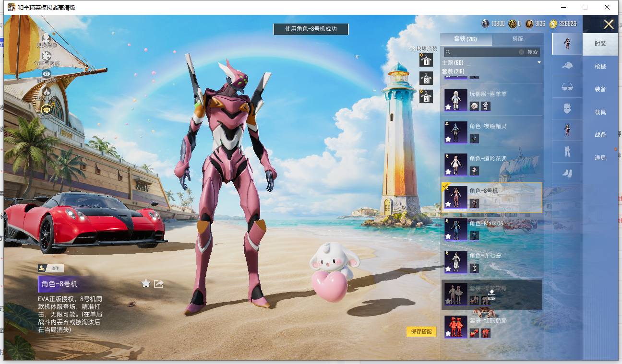Click the 蝶吟花词 component piece icon
The width and height of the screenshot is (622, 364).
pyautogui.click(x=474, y=171)
